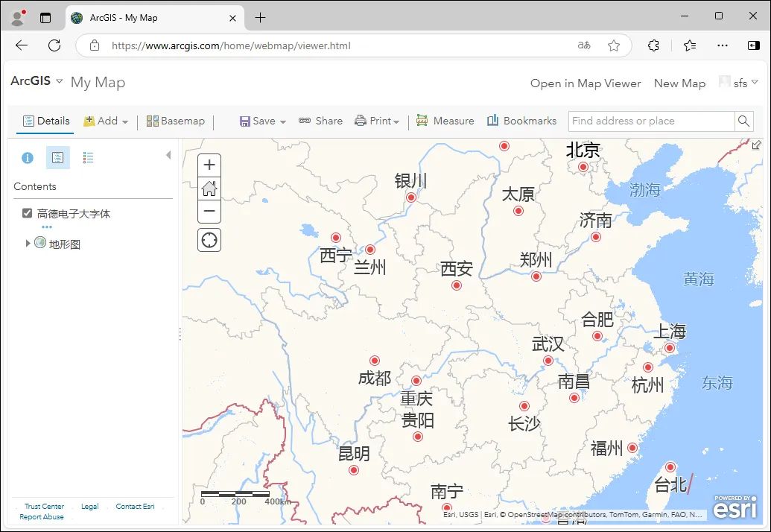Open the browser sidebar icon
This screenshot has width=771, height=532.
tap(753, 45)
